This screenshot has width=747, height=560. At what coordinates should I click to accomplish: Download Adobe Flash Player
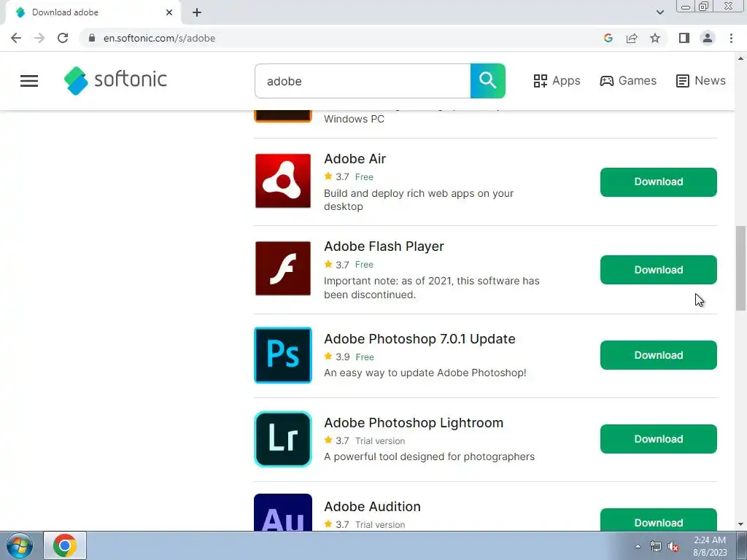[x=659, y=270]
